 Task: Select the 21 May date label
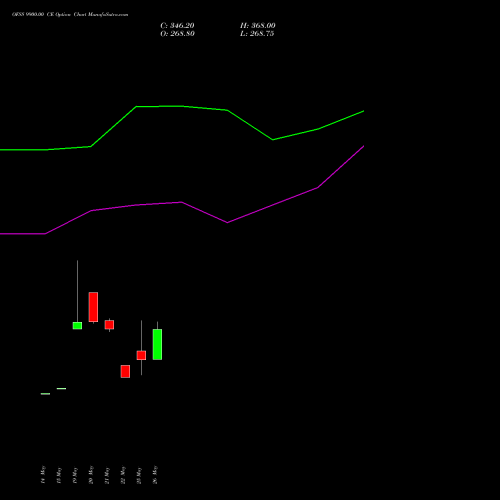tap(107, 475)
